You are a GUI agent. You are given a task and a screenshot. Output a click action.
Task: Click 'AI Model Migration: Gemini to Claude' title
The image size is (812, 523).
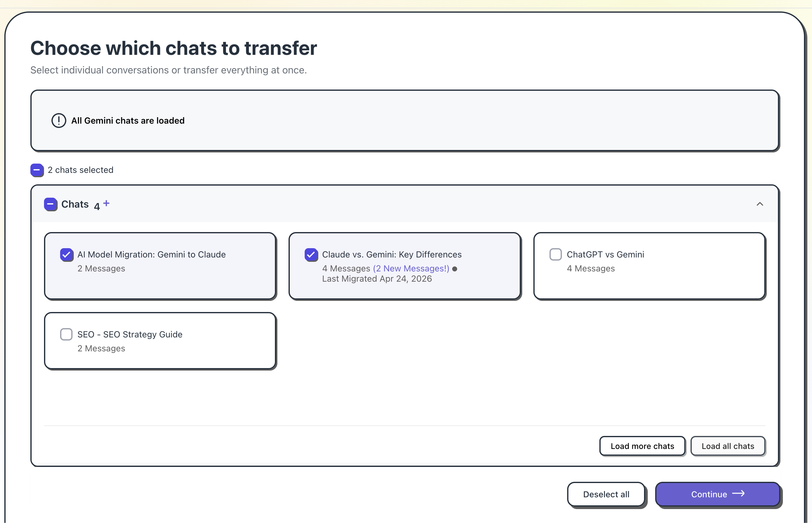pyautogui.click(x=152, y=254)
